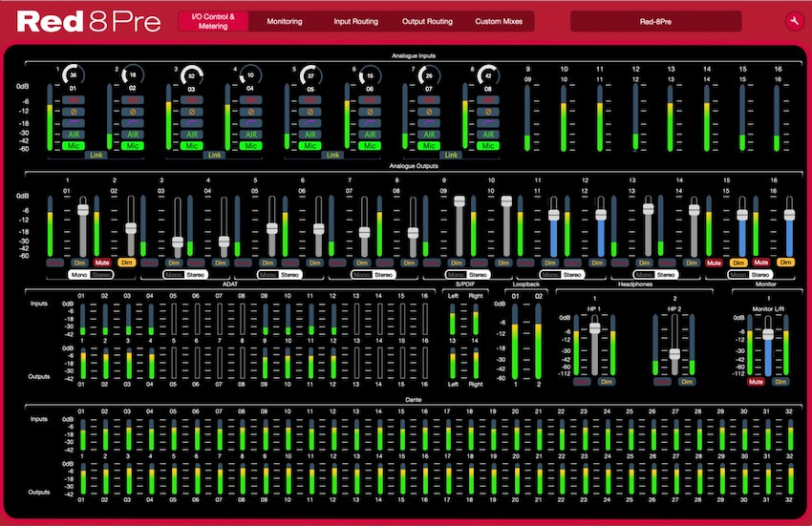The height and width of the screenshot is (526, 812).
Task: Link analogue inputs 7 and 8
Action: [x=451, y=155]
